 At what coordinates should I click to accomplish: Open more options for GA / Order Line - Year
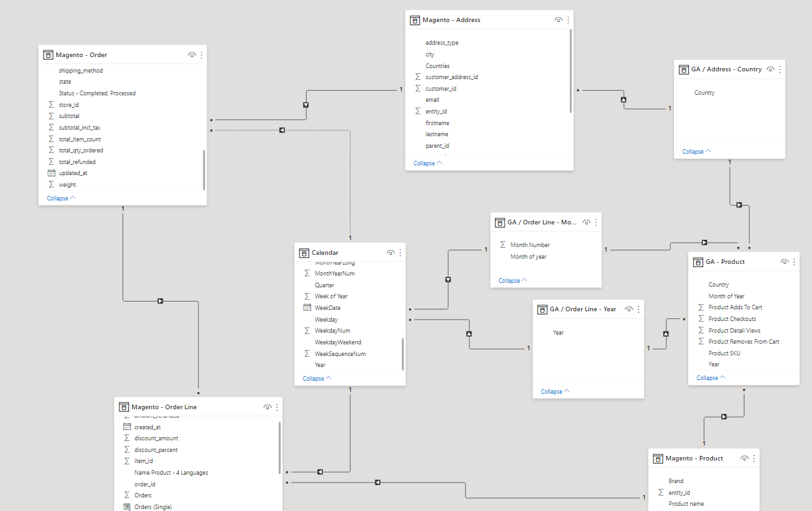pyautogui.click(x=639, y=309)
